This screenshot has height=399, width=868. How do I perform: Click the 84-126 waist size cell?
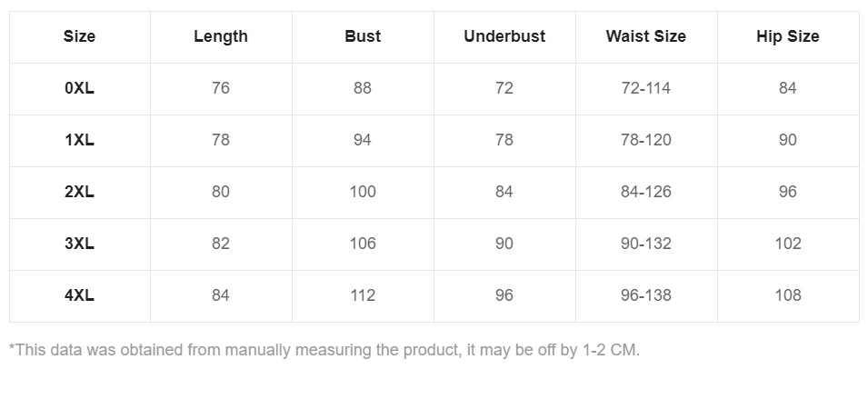click(x=646, y=192)
